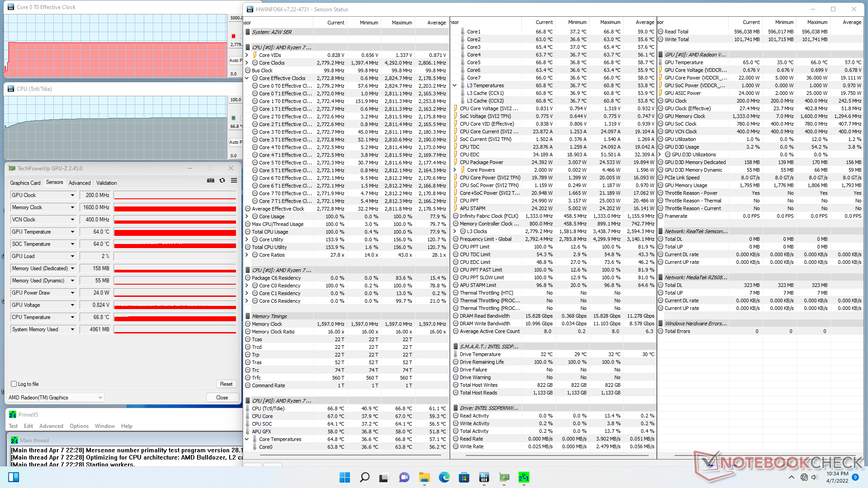Viewport: 868px width, 488px height.
Task: Click the GPU-Z refresh icon
Action: coord(222,180)
